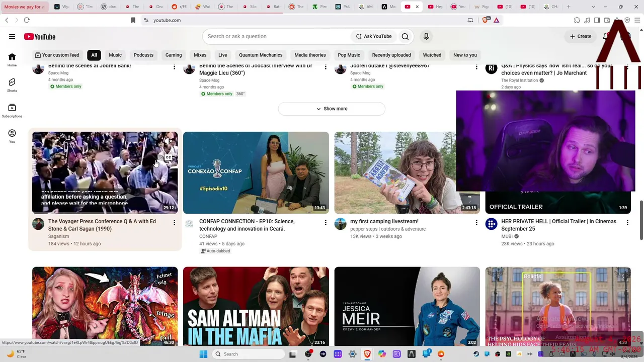Click the Brave Shields lion icon
Viewport: 644px width, 362px height.
coord(486,20)
